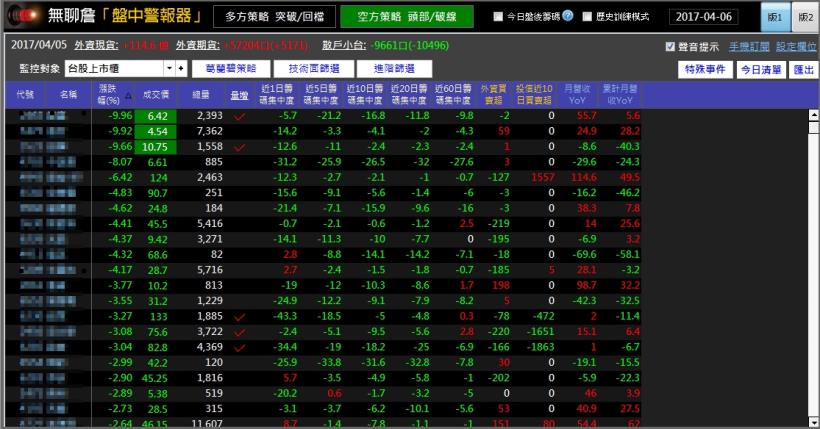Screen dimensions: 820x429
Task: Enable 歷史訓練模式 checkbox
Action: pos(587,17)
